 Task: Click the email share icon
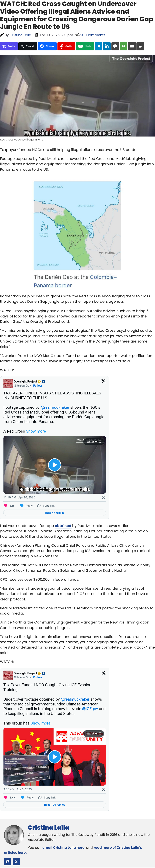click(132, 46)
